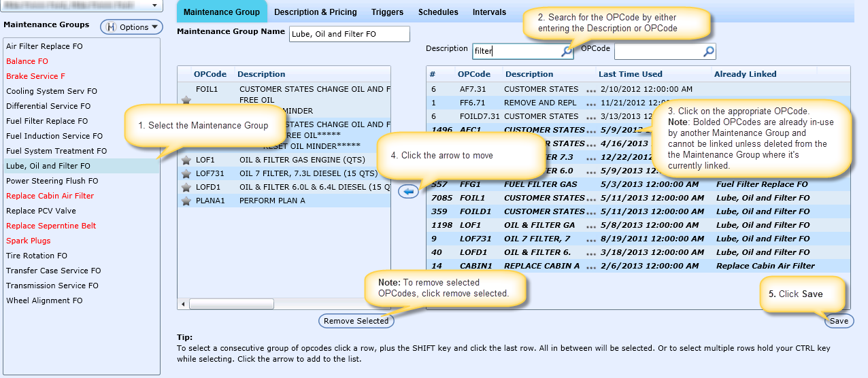Select Brake Service F maintenance group
This screenshot has width=868, height=378.
point(36,76)
